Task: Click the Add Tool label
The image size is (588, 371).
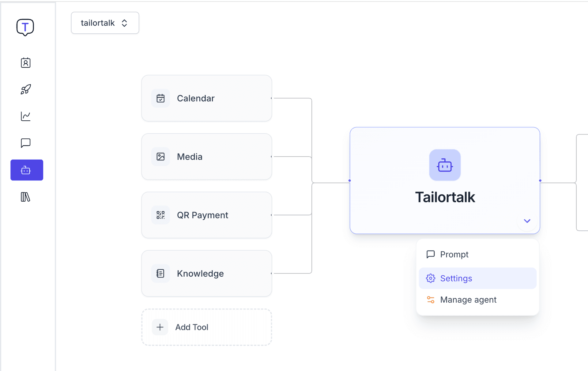Action: click(192, 327)
